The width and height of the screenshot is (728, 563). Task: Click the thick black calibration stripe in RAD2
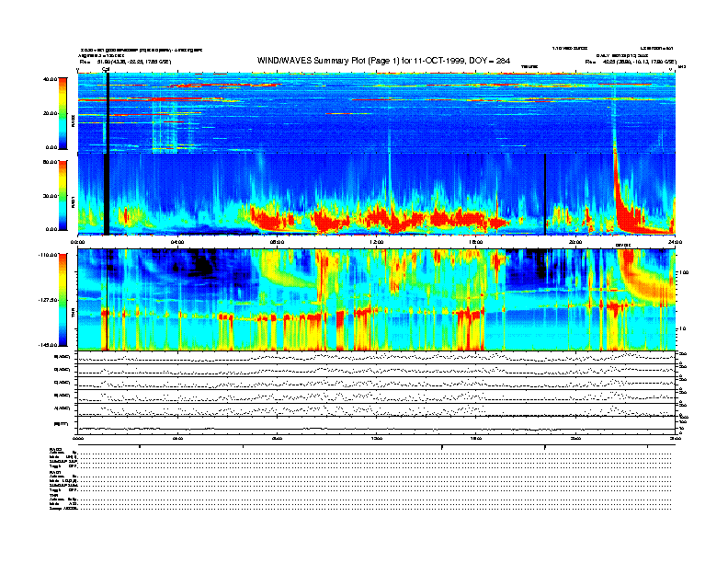pyautogui.click(x=108, y=113)
